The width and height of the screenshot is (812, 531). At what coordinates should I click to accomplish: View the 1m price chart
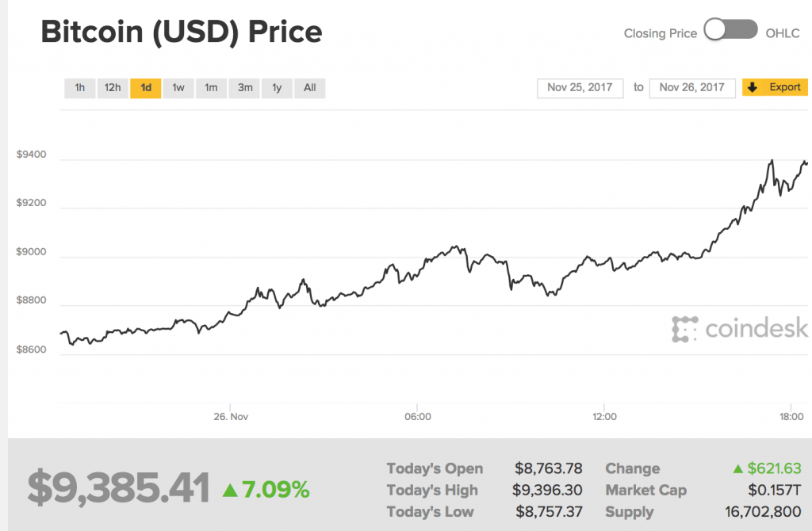211,88
